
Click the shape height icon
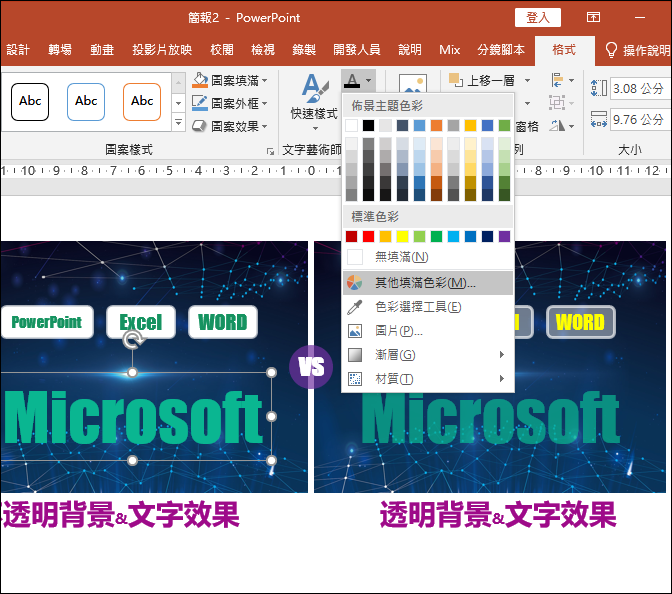598,88
